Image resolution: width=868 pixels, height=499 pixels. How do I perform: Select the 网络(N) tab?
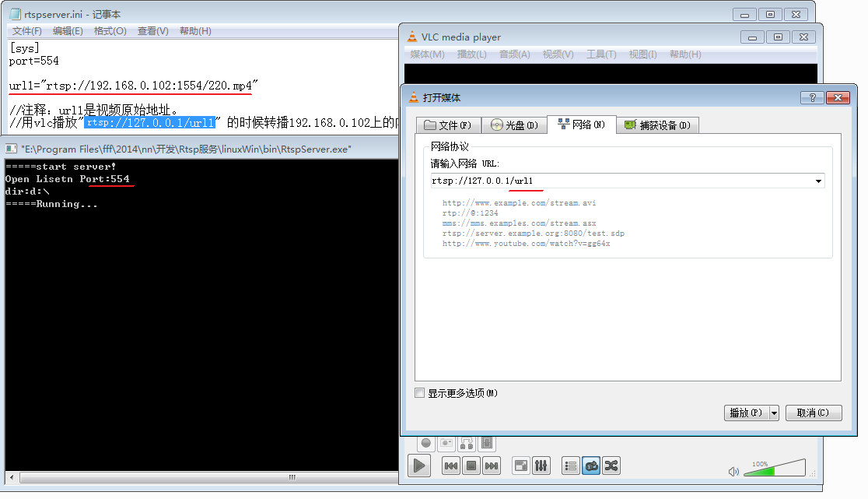[x=581, y=125]
